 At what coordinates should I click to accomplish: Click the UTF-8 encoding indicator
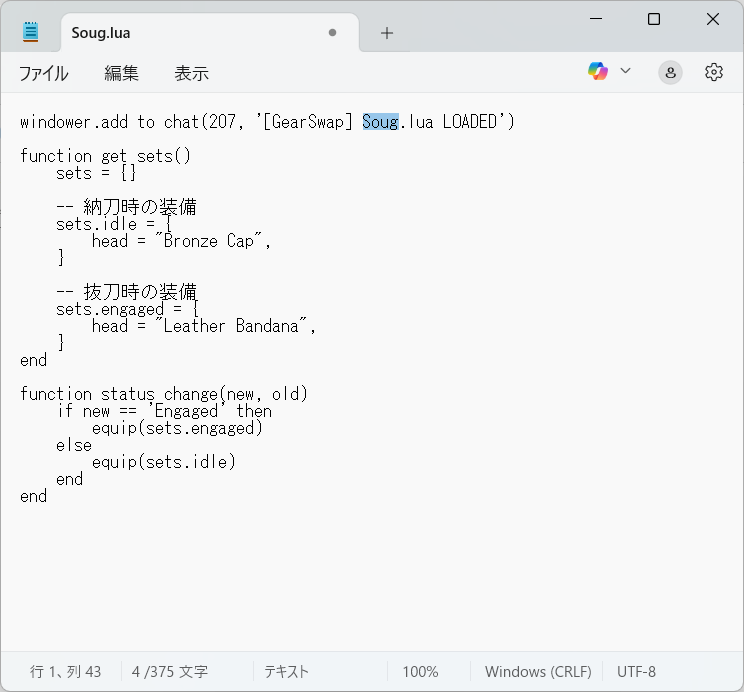pos(637,671)
